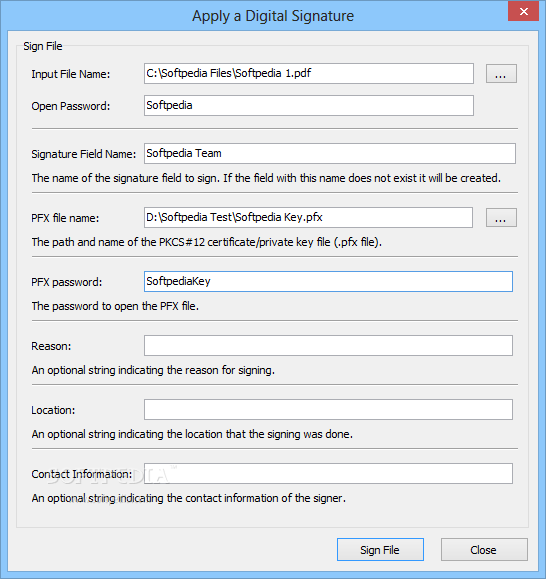
Task: Click the reason for signing hint text
Action: point(153,370)
